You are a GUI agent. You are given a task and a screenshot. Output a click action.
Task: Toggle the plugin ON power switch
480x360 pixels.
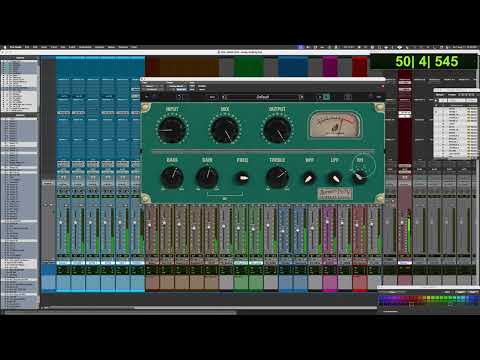359,176
